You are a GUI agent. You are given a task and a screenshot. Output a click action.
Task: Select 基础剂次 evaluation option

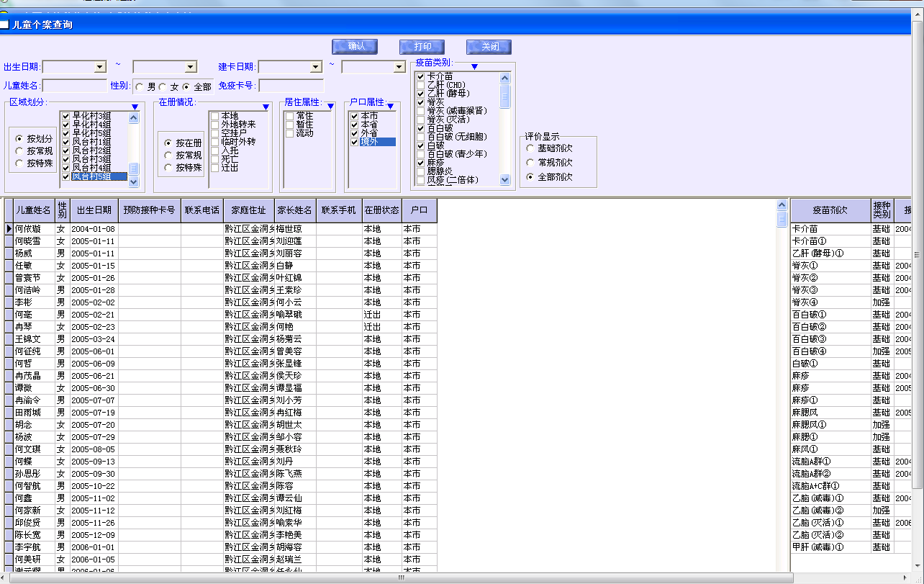[530, 148]
